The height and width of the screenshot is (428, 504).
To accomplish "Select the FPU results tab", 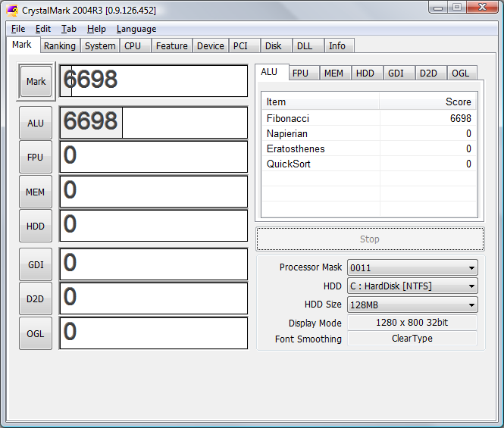I will (x=304, y=73).
